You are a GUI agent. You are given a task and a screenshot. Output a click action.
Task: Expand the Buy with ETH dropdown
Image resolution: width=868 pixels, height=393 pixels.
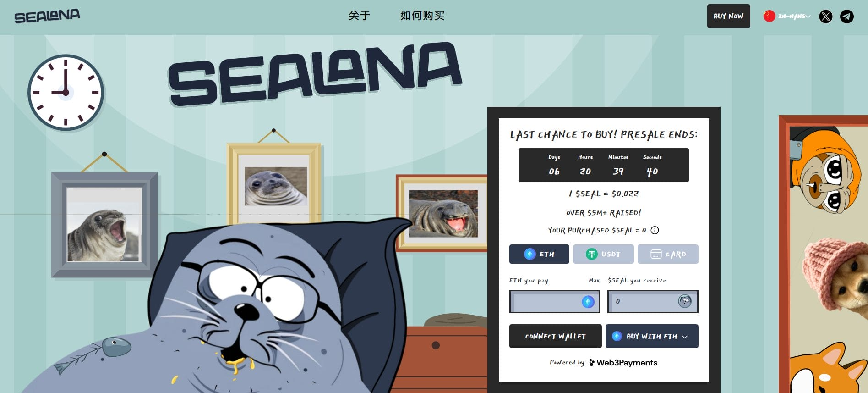[x=652, y=336]
